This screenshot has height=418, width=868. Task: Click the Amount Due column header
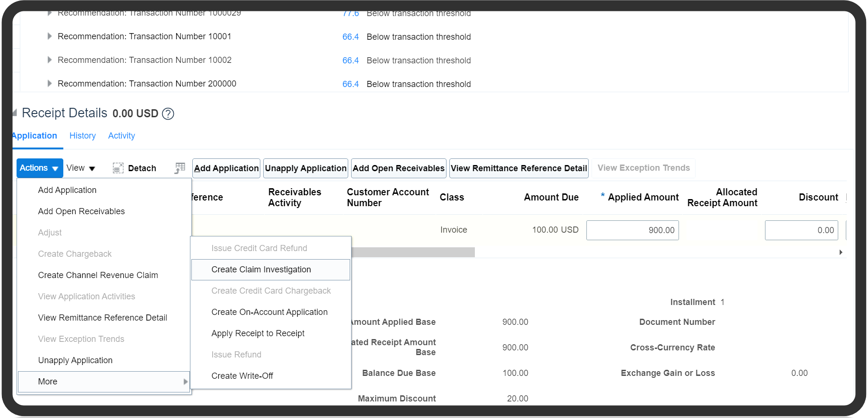551,197
